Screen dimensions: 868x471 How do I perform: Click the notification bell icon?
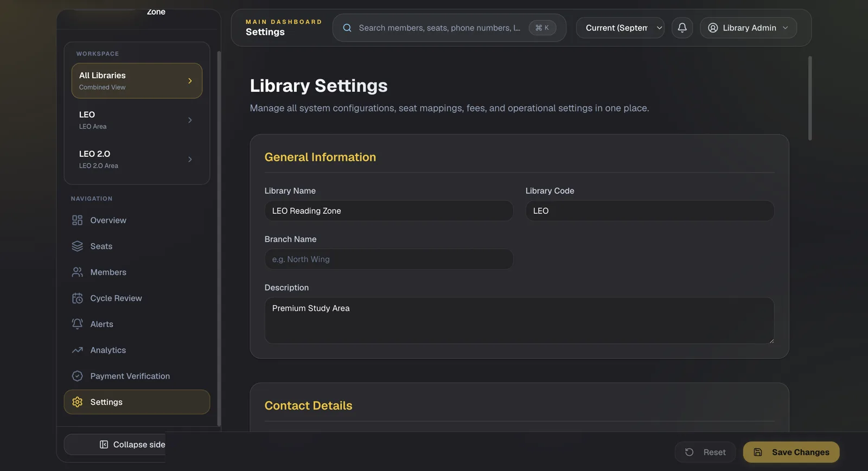point(682,28)
